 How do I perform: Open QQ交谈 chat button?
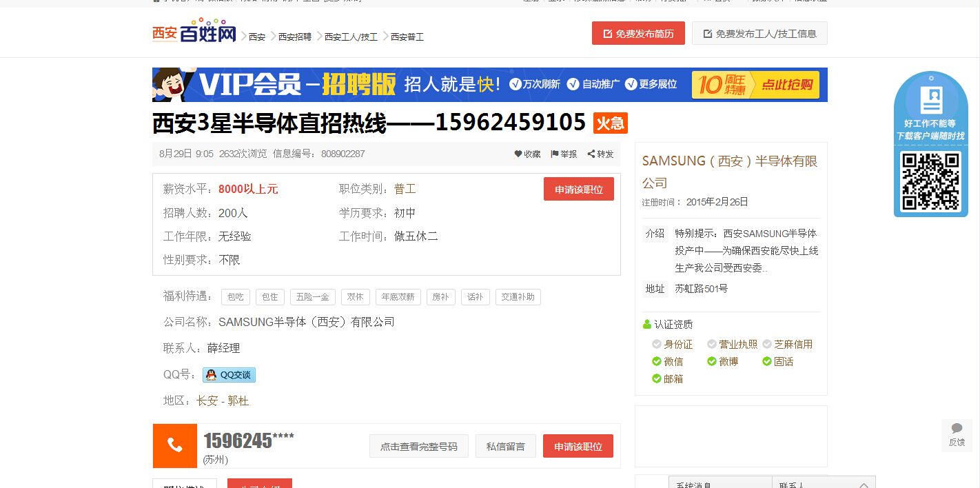[229, 375]
